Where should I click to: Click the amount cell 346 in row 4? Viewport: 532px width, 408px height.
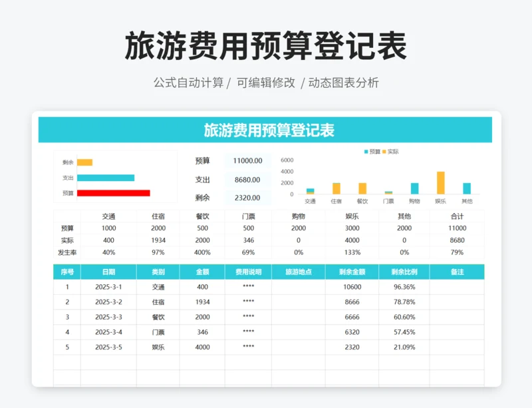[202, 332]
